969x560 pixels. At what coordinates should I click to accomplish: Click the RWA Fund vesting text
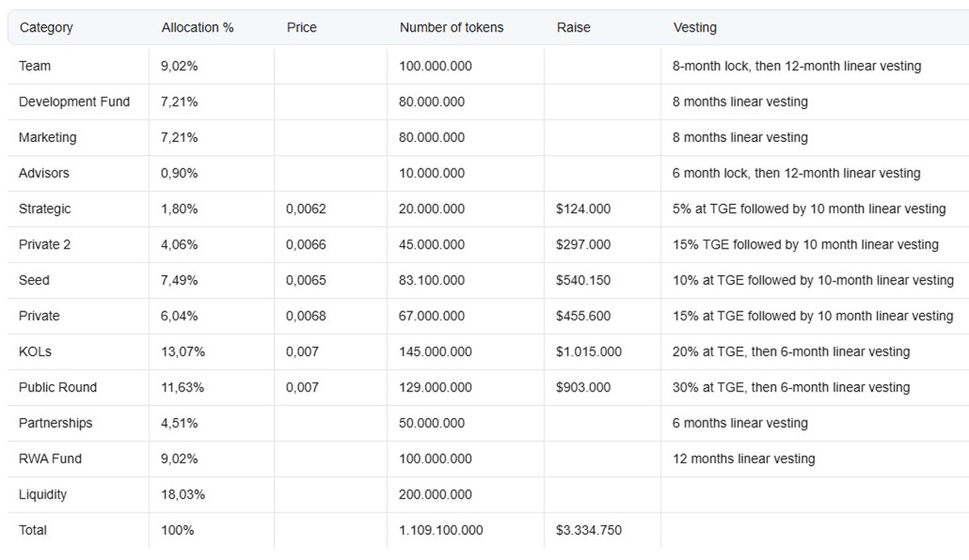click(744, 459)
